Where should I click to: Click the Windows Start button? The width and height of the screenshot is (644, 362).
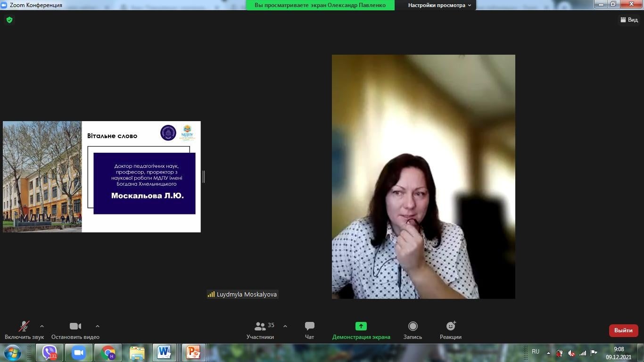(x=12, y=353)
